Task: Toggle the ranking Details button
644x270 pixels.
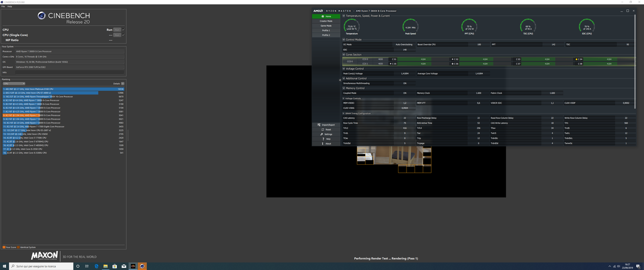Action: pos(122,84)
